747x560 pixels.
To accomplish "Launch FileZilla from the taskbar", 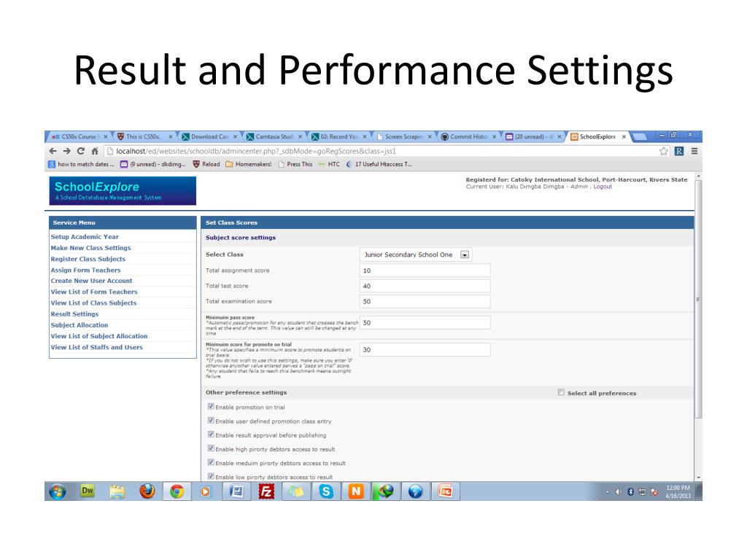I will pyautogui.click(x=266, y=491).
